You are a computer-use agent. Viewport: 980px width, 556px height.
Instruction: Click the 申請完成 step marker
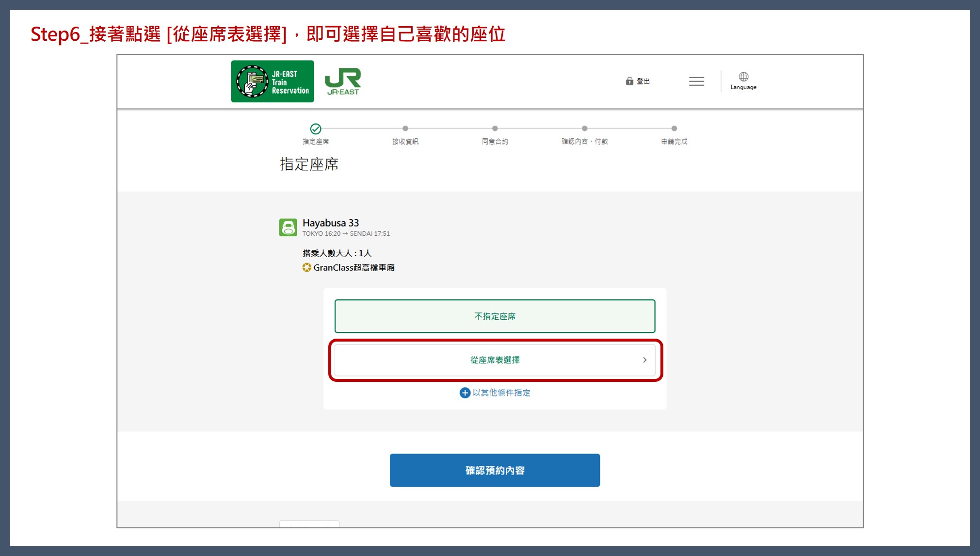(x=674, y=129)
